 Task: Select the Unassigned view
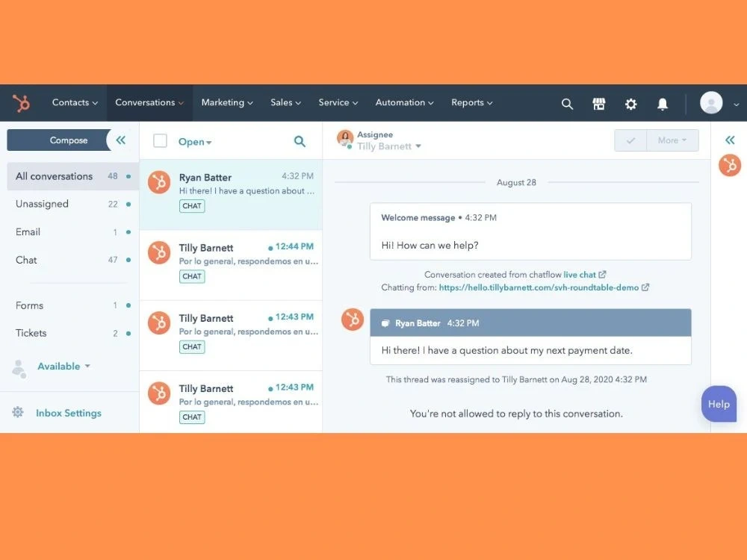(73, 204)
